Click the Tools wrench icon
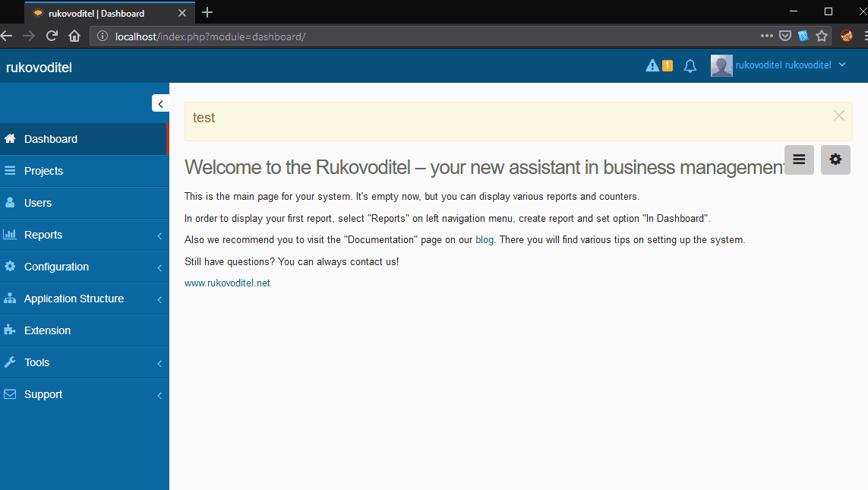Image resolution: width=868 pixels, height=490 pixels. (10, 362)
